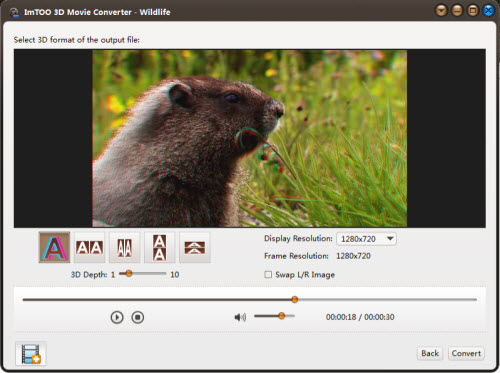The image size is (500, 373).
Task: Maximize the ImTOO window
Action: tap(473, 11)
